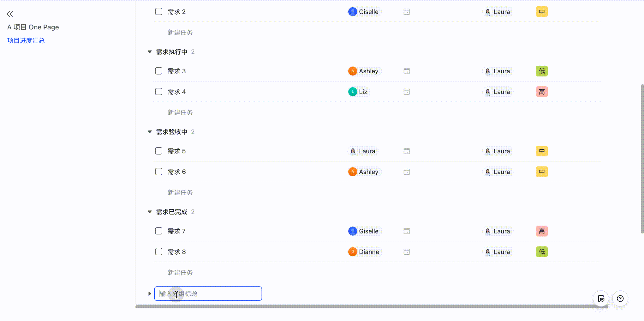Tick the checkbox for 需求 6

tap(159, 172)
